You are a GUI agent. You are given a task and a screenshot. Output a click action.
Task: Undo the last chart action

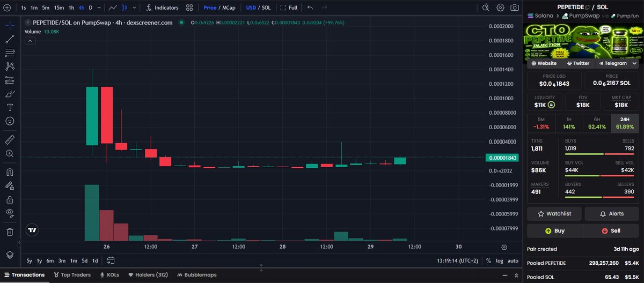point(310,8)
